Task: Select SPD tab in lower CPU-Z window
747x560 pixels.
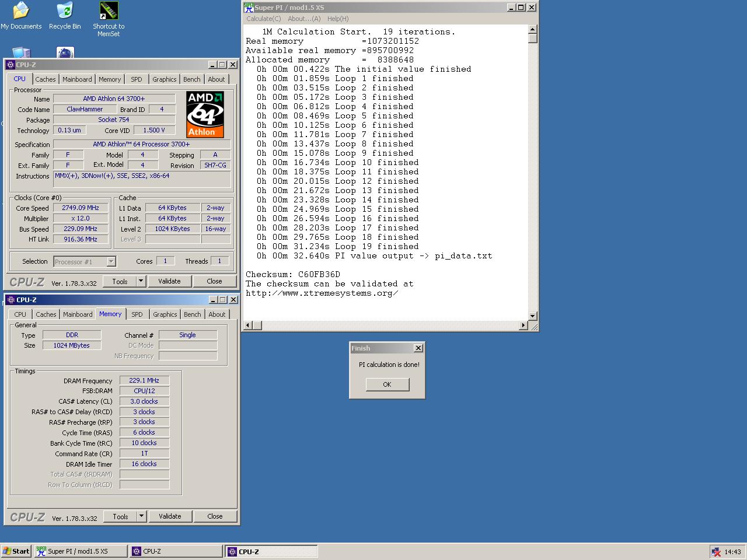Action: [137, 314]
